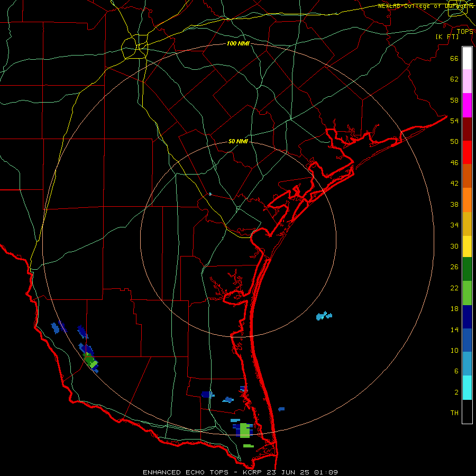
Task: Click legend value "30"
Action: [454, 246]
